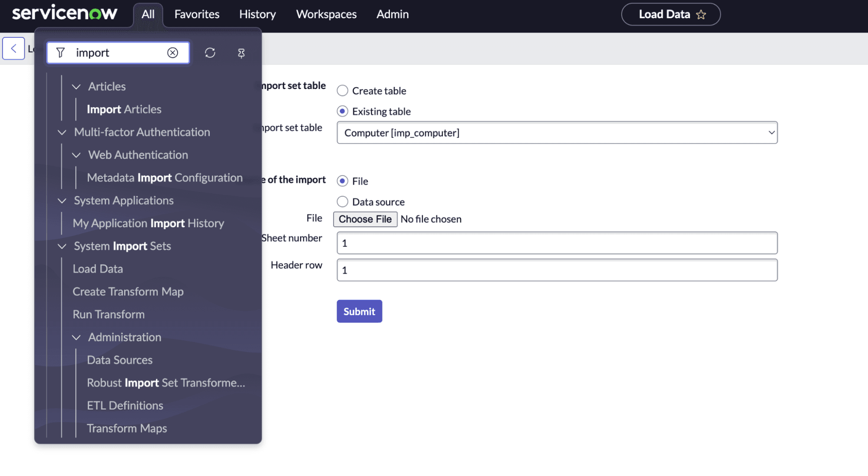The height and width of the screenshot is (476, 868).
Task: Click the back chevron beside Load Data
Action: [x=13, y=48]
